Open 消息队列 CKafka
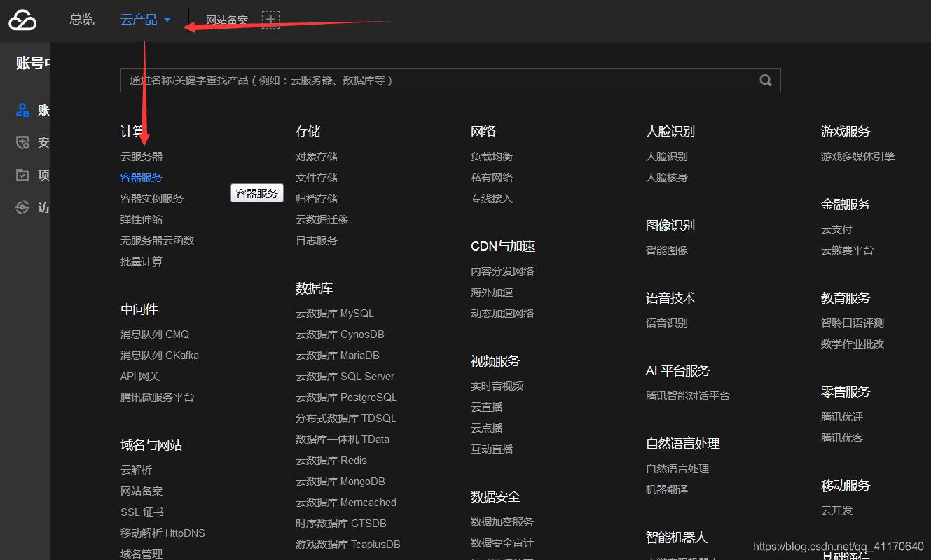The width and height of the screenshot is (931, 560). [x=160, y=356]
